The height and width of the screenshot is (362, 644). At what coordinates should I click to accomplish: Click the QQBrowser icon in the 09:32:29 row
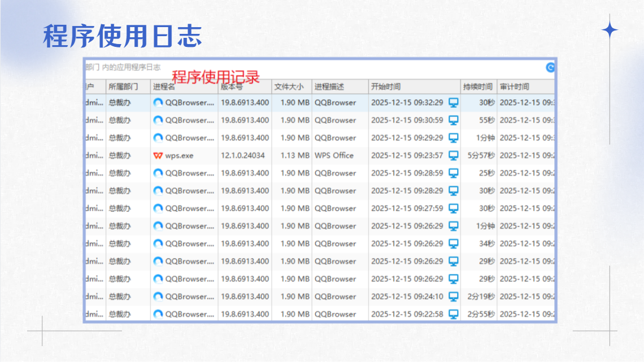click(158, 103)
